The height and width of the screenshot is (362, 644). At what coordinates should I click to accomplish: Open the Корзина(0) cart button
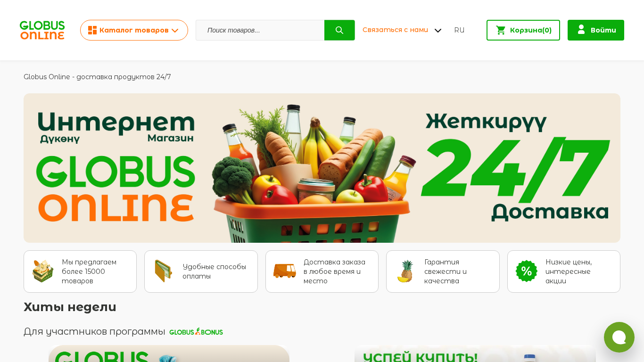[523, 30]
